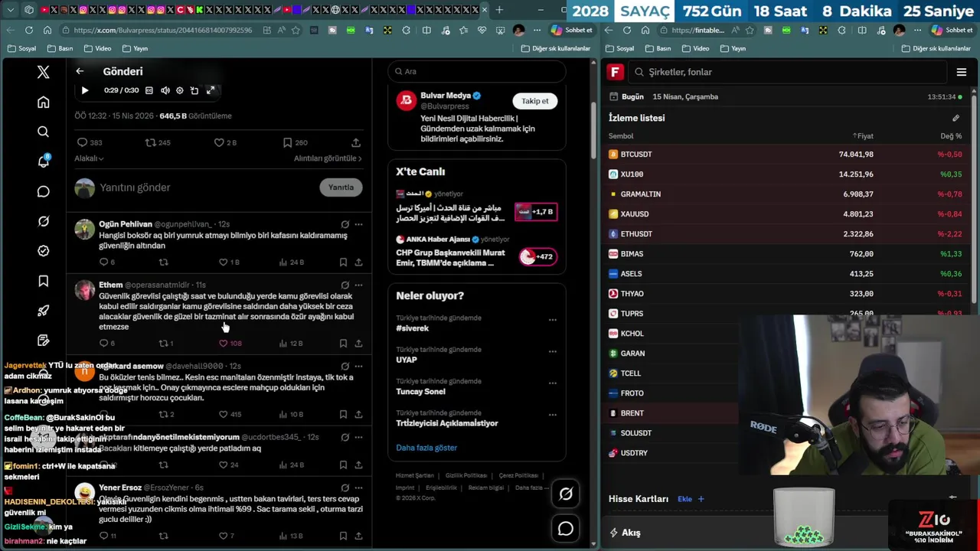Open Basın bookmarks folder in left browser

tap(60, 48)
